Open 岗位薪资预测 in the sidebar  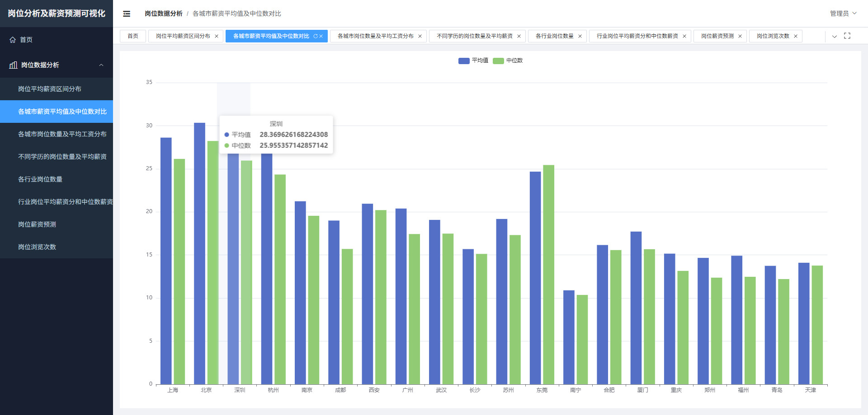coord(57,224)
